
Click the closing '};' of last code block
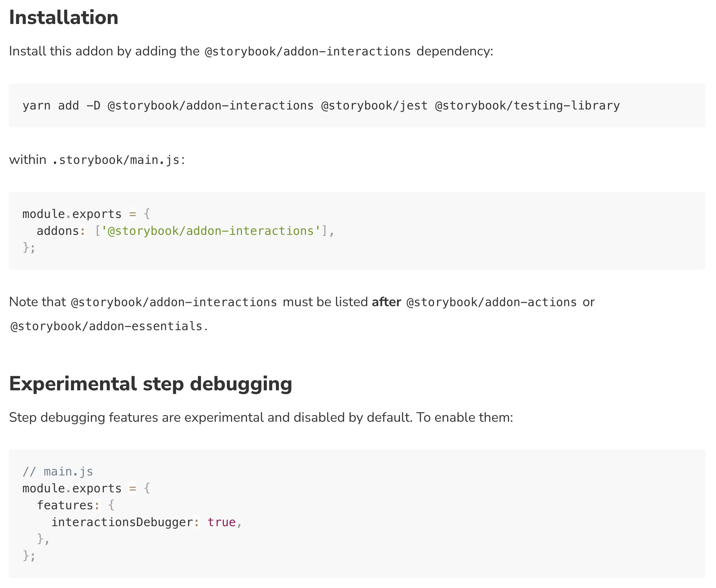(29, 556)
